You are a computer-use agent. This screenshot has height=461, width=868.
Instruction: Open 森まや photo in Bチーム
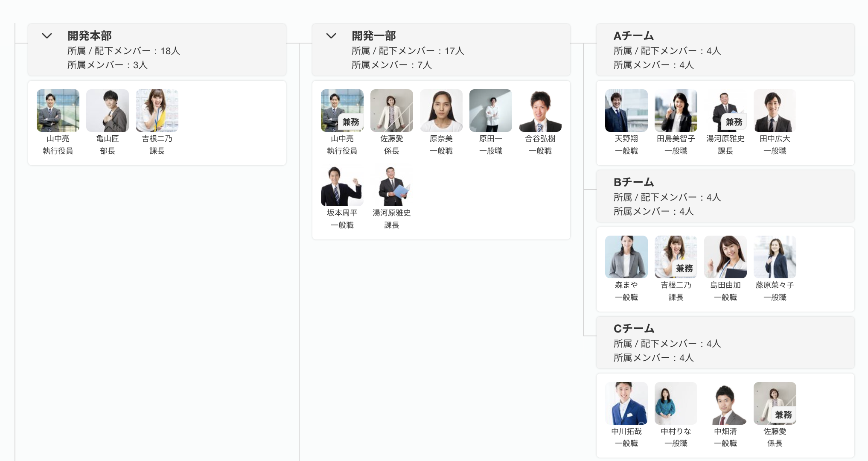pos(626,257)
